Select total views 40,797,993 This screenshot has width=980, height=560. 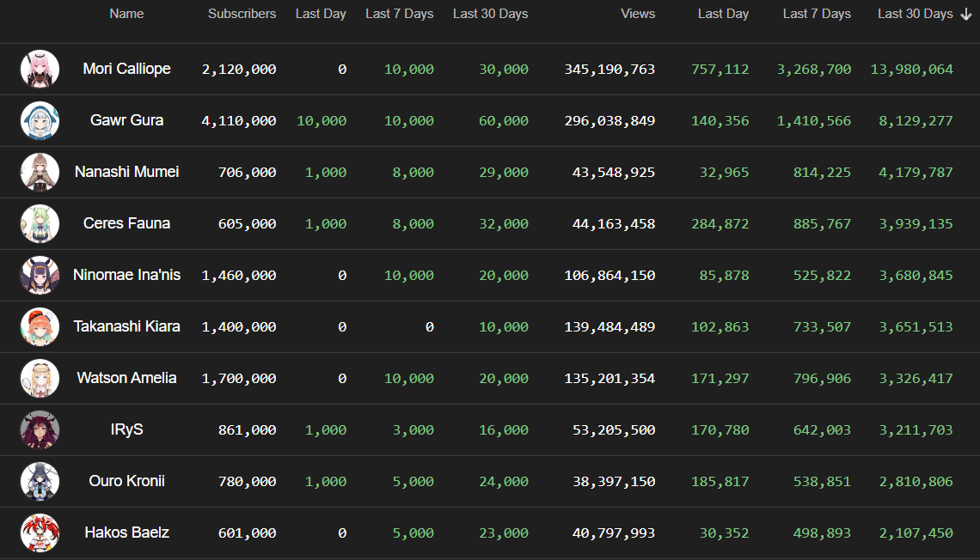point(614,533)
